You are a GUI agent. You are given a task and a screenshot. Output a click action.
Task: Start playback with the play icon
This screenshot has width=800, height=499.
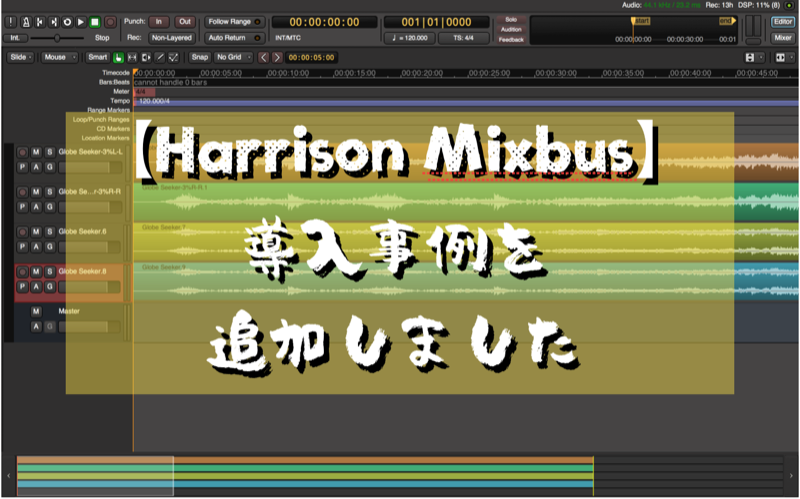81,22
